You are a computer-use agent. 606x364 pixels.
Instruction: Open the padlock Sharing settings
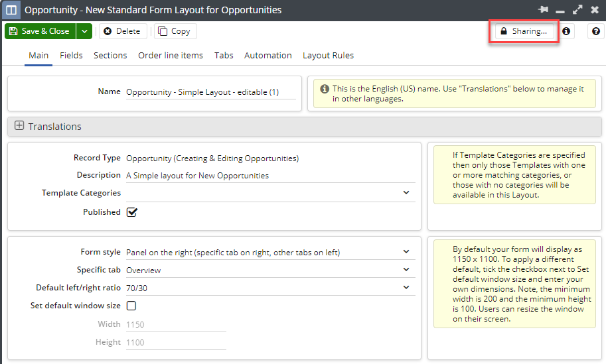point(524,31)
